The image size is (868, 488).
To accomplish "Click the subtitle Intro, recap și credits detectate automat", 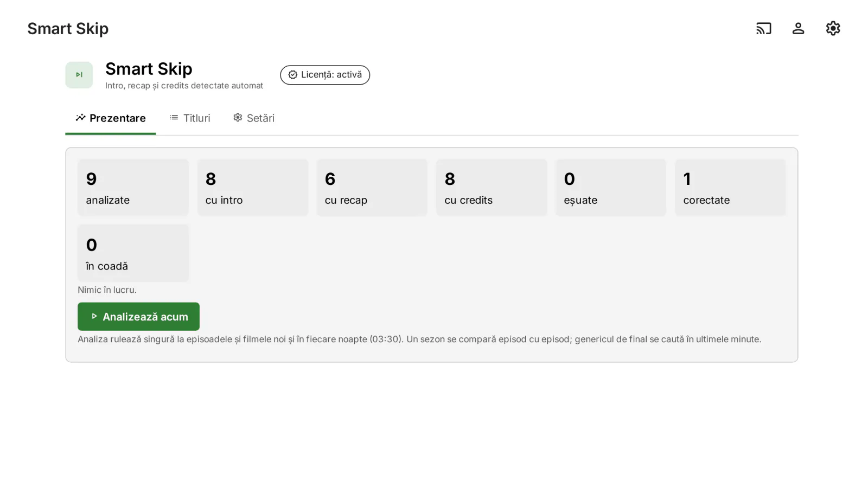I will pos(184,86).
